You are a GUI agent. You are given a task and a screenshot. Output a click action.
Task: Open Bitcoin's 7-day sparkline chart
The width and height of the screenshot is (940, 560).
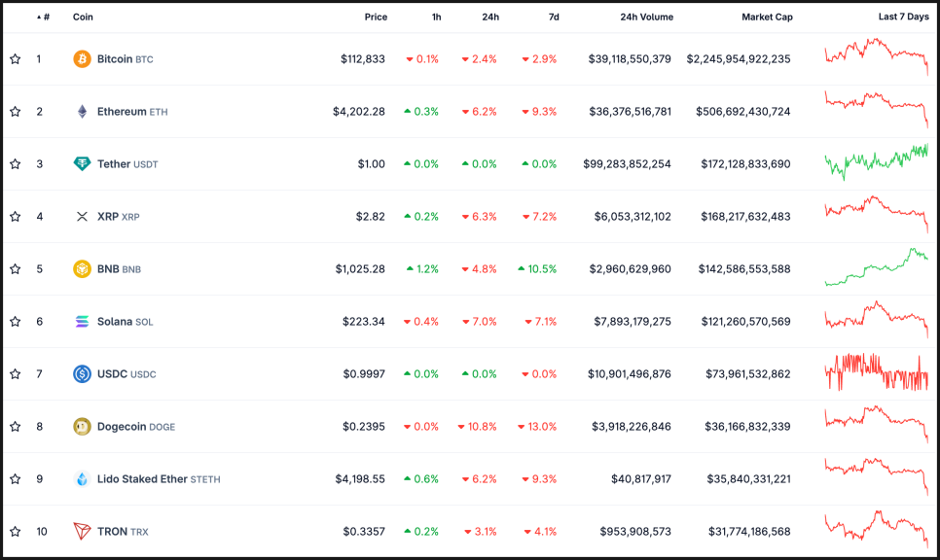pos(877,57)
